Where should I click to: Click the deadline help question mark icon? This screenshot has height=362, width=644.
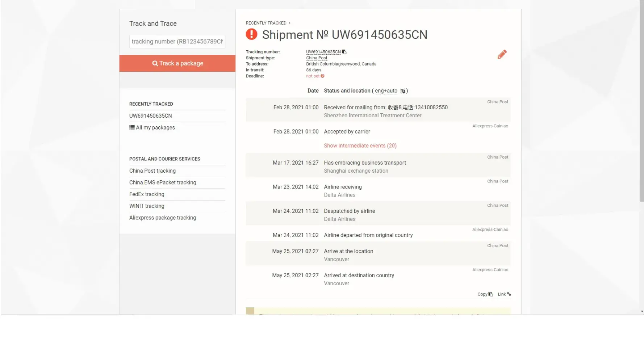click(x=322, y=76)
